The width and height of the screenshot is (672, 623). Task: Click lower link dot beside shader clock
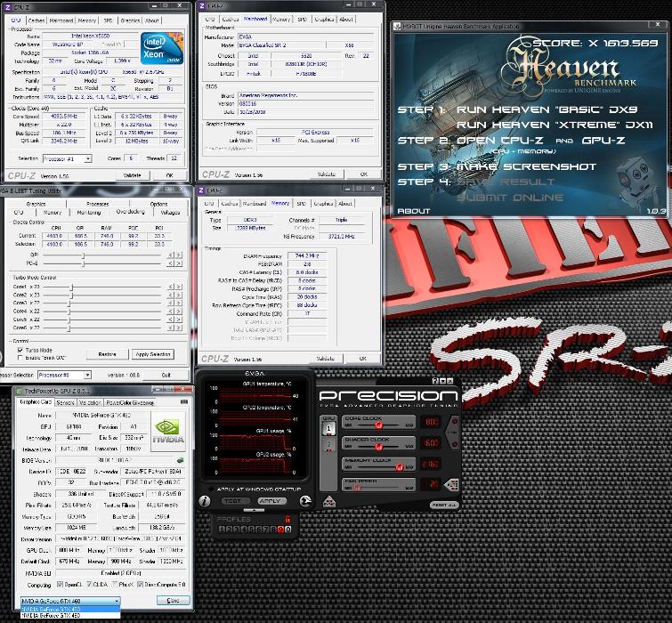[455, 444]
